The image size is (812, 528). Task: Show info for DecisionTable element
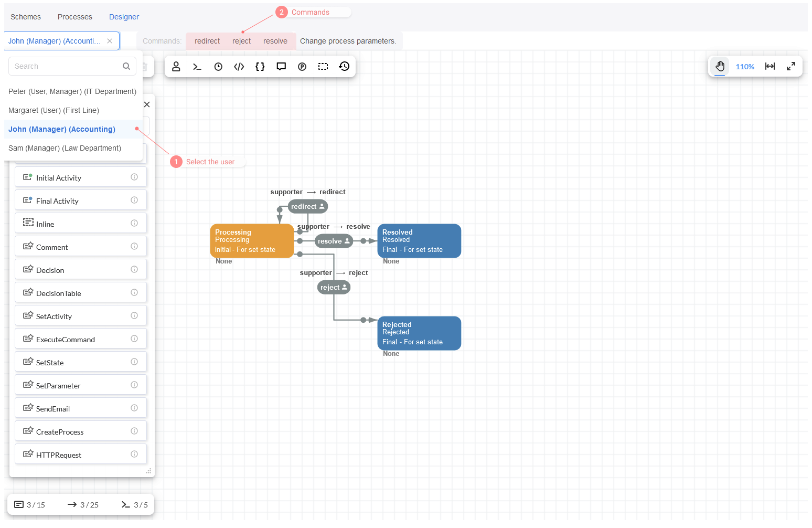pos(134,292)
